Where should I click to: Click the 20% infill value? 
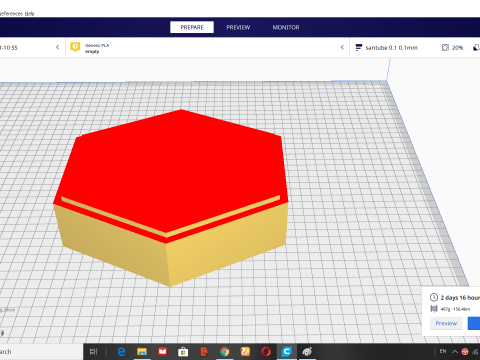click(457, 48)
